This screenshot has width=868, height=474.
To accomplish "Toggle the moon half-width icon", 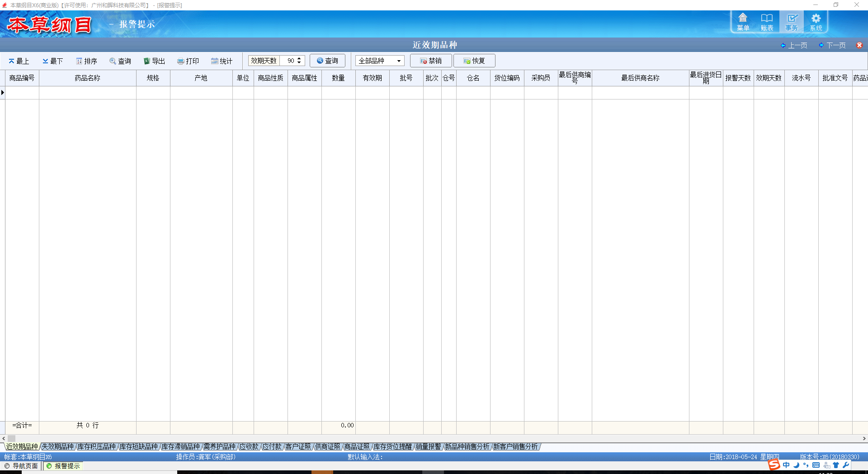I will [797, 465].
